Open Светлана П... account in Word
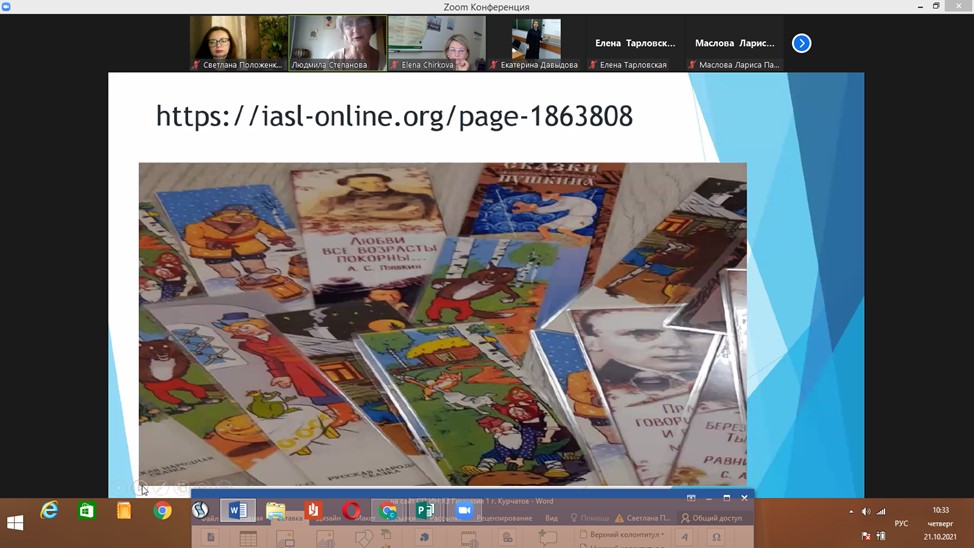Image resolution: width=974 pixels, height=548 pixels. point(643,518)
